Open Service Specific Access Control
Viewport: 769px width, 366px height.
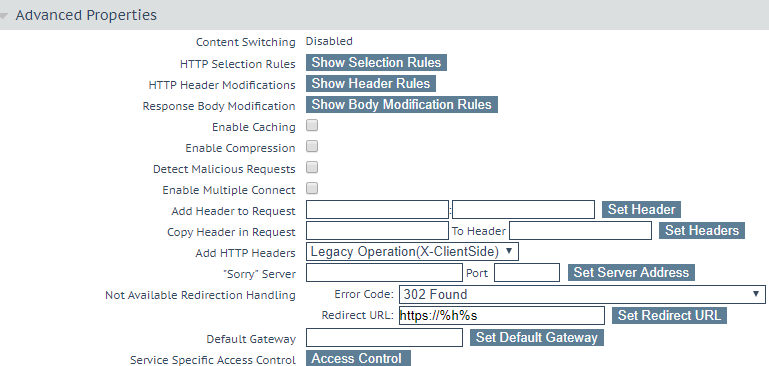[358, 359]
